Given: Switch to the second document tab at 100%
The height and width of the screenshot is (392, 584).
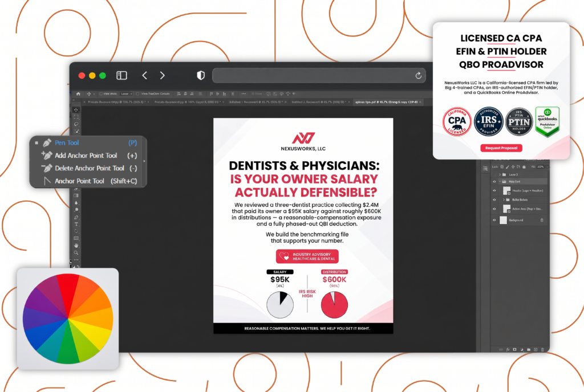Looking at the screenshot, I should pyautogui.click(x=188, y=102).
